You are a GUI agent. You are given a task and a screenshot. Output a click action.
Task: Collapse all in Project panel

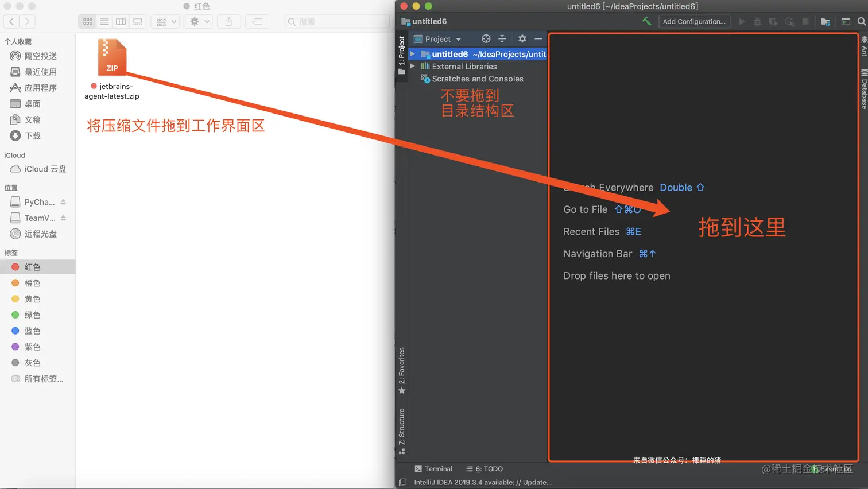click(x=502, y=38)
